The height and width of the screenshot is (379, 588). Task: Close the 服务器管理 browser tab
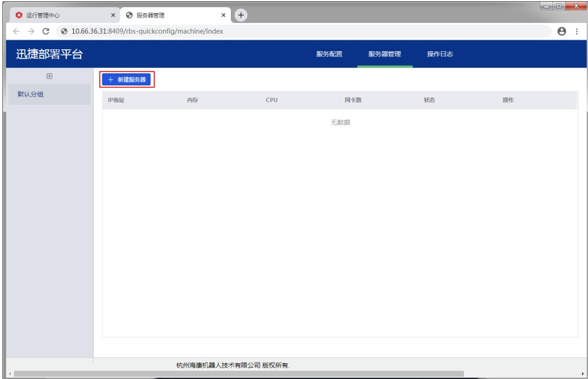(224, 15)
